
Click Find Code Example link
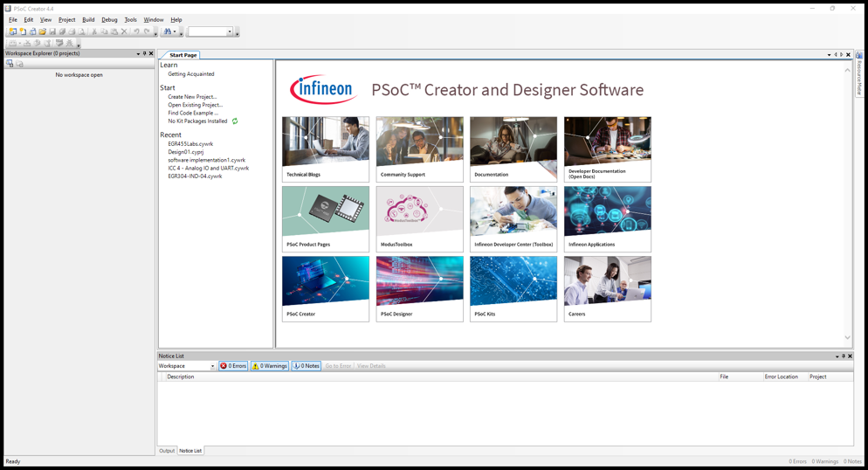pos(193,113)
